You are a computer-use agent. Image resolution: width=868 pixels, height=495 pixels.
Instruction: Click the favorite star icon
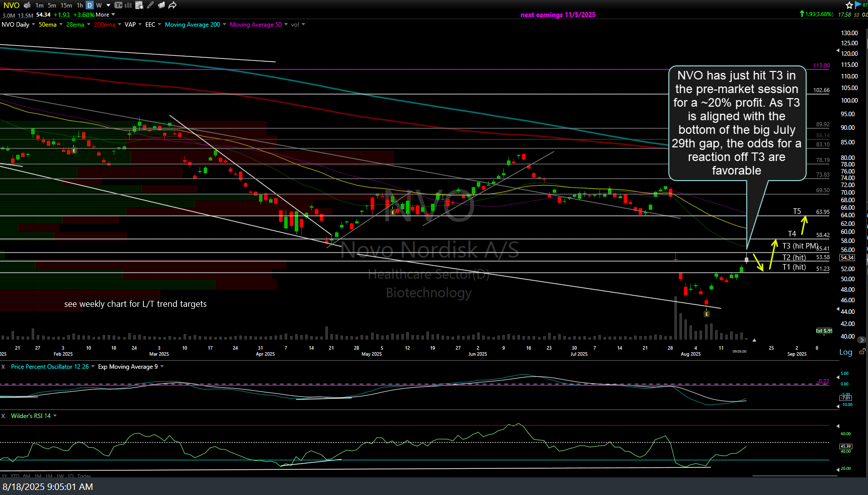[849, 5]
